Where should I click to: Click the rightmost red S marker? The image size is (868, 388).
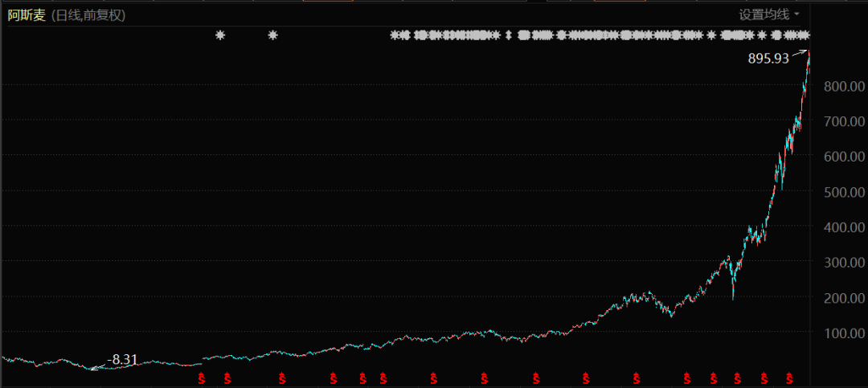(790, 378)
